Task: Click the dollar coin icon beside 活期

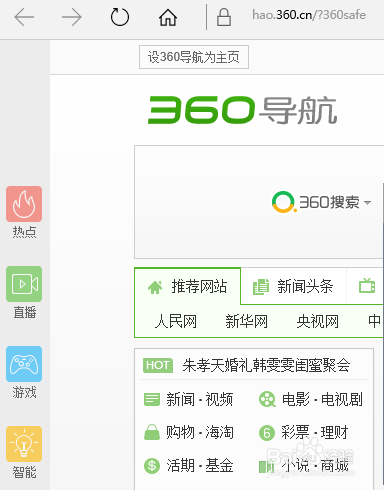Action: pyautogui.click(x=152, y=466)
